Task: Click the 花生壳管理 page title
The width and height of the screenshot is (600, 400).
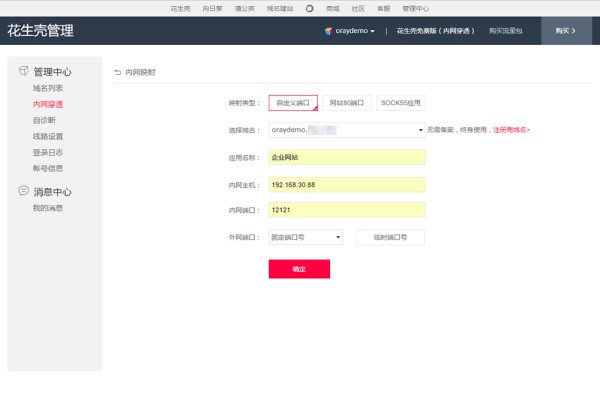Action: point(41,31)
